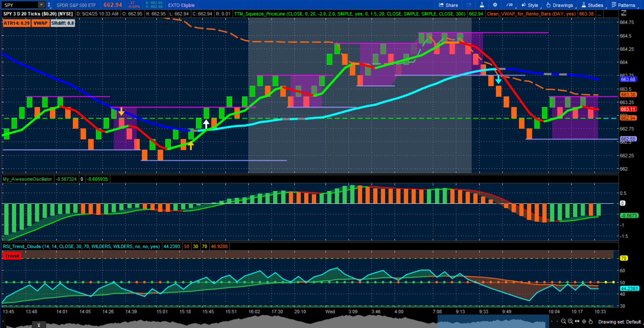Toggle the price axis scale icon
This screenshot has width=644, height=328.
624,13
